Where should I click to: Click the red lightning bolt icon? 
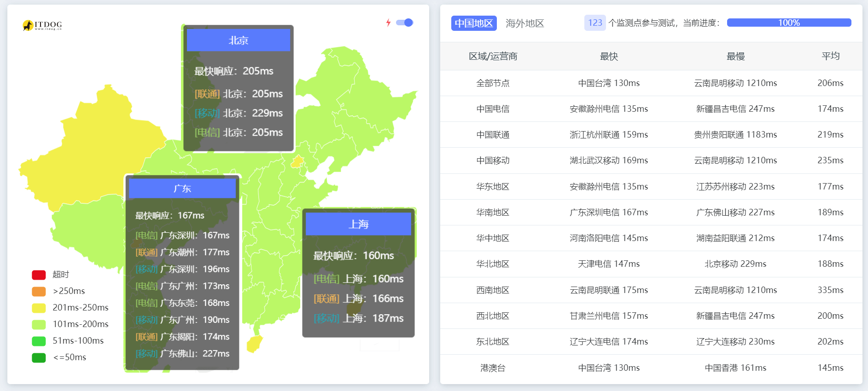388,23
